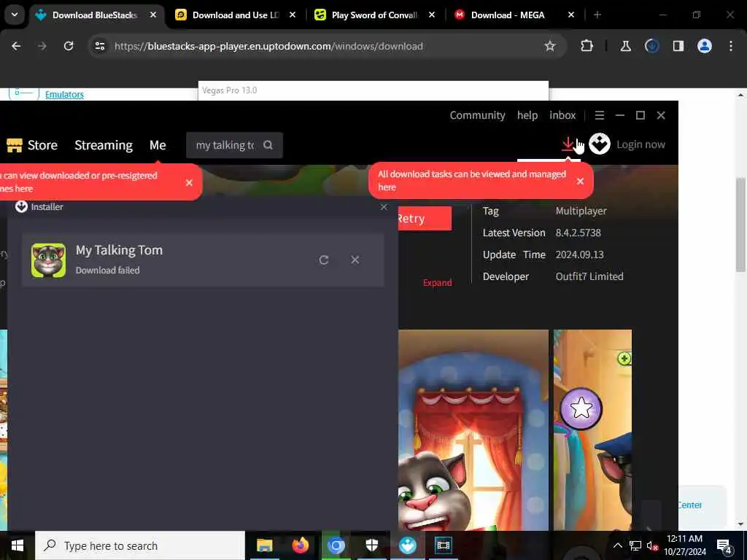This screenshot has width=747, height=560.
Task: Open the taskbar clock and date
Action: (684, 545)
